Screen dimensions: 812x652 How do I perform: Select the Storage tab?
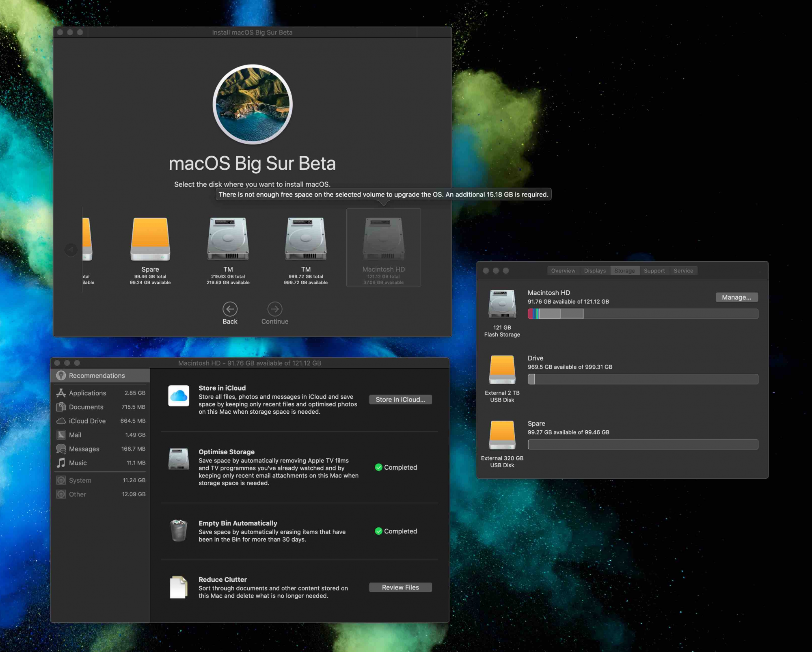[624, 271]
